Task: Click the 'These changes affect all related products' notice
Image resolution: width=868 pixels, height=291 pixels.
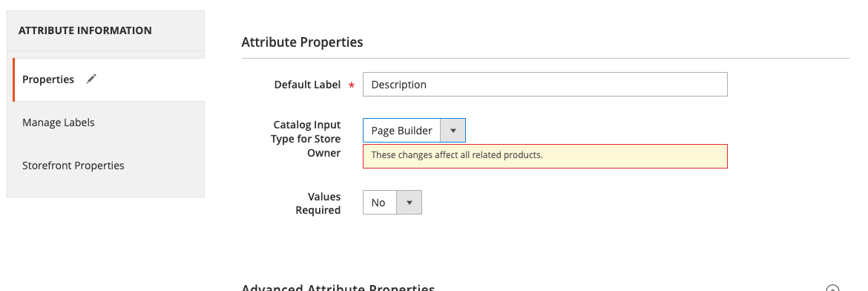Action: (x=545, y=156)
